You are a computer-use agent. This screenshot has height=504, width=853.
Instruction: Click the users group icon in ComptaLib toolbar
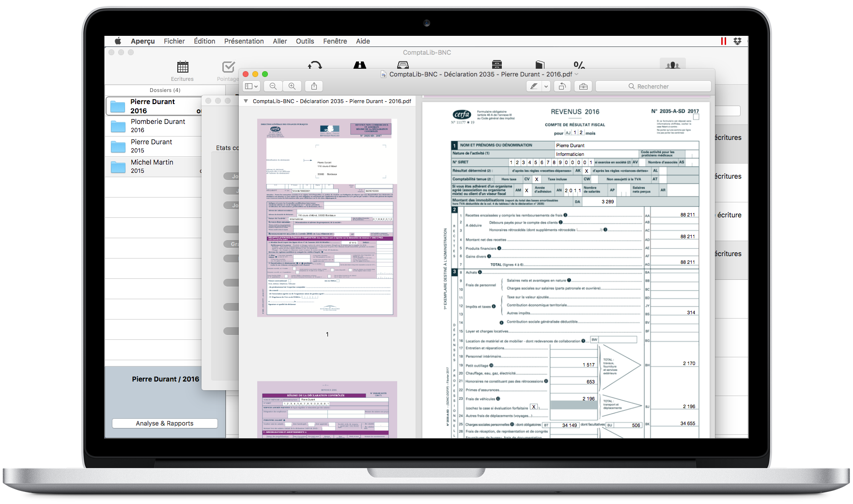click(x=673, y=64)
